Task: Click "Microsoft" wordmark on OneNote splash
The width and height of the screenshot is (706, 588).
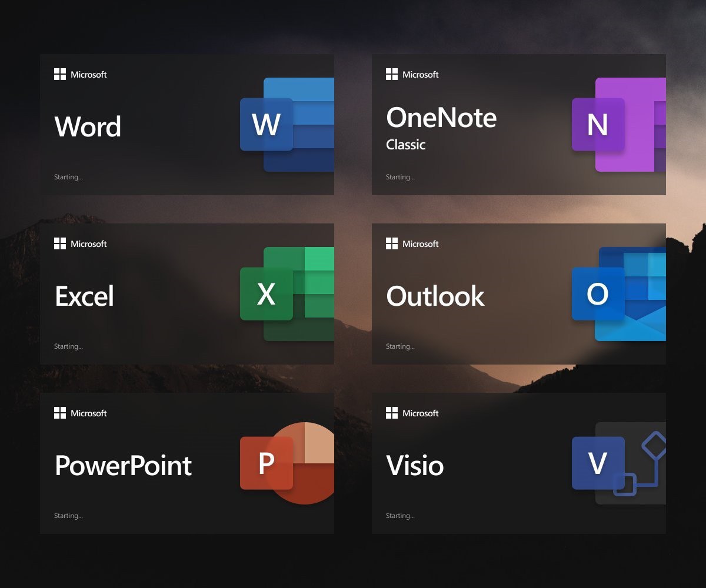Action: click(421, 75)
